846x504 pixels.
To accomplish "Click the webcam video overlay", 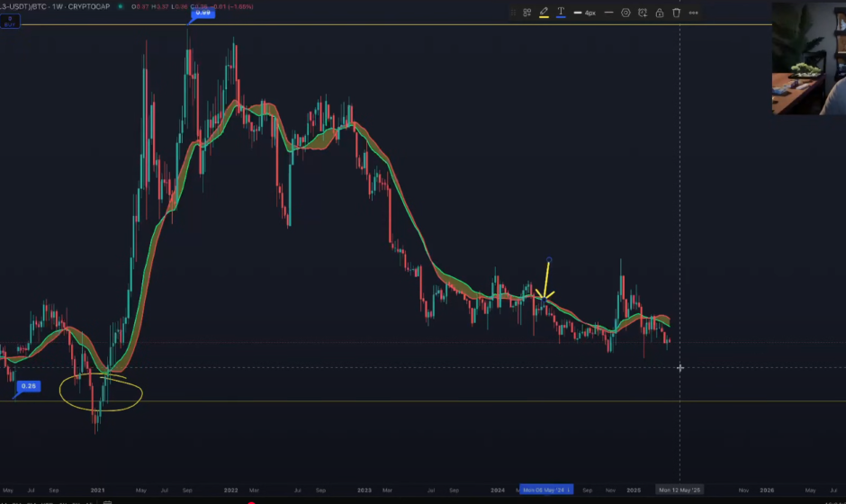I will (x=808, y=58).
